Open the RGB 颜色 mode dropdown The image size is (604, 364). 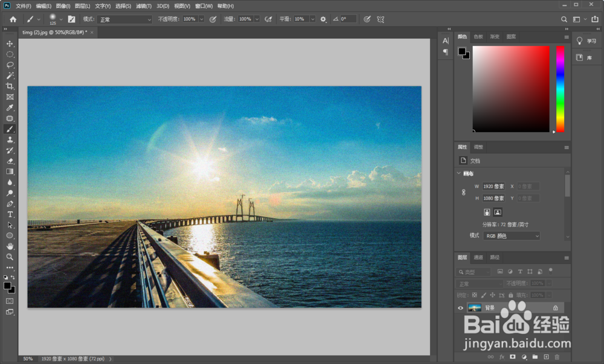[512, 235]
